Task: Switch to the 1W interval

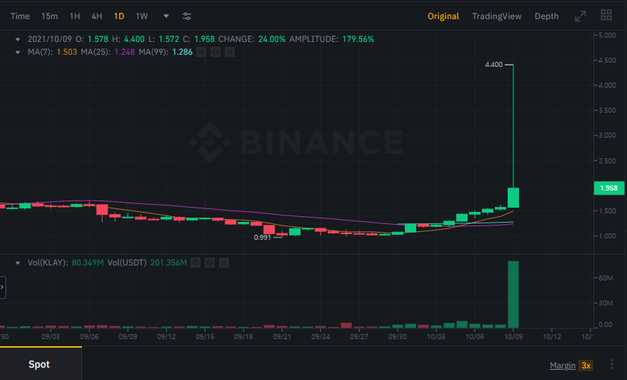Action: (x=142, y=16)
